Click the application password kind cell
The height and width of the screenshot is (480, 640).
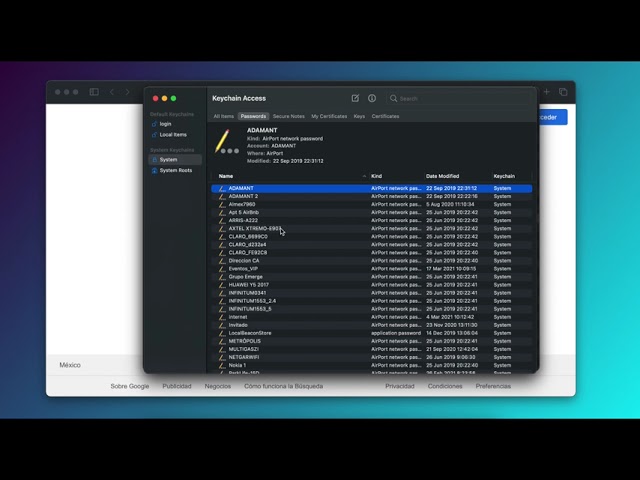point(396,333)
